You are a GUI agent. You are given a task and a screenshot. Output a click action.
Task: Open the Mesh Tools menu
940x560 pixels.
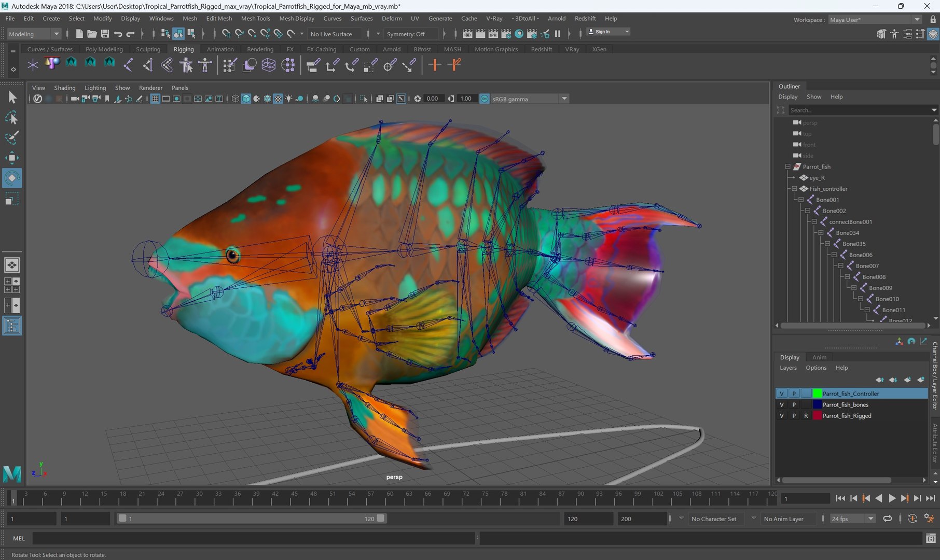tap(255, 18)
